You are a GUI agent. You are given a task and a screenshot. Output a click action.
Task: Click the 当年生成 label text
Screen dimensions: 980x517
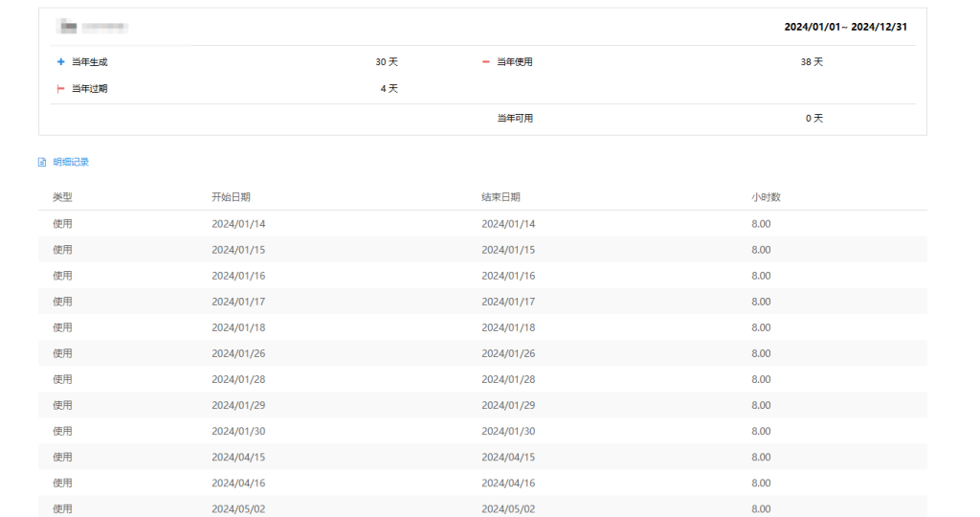coord(90,62)
